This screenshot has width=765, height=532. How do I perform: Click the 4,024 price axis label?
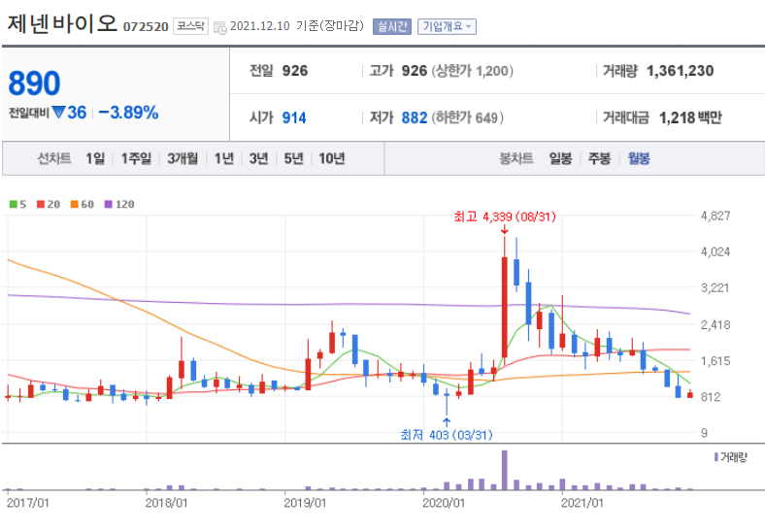point(715,251)
